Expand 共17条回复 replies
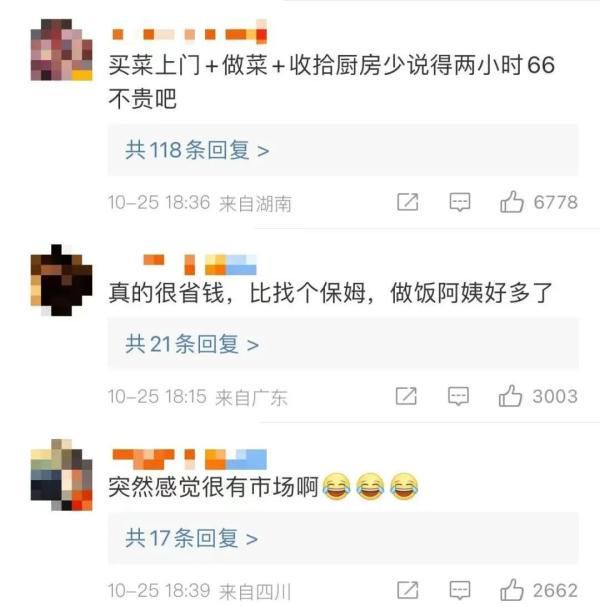The height and width of the screenshot is (607, 600). pyautogui.click(x=343, y=538)
